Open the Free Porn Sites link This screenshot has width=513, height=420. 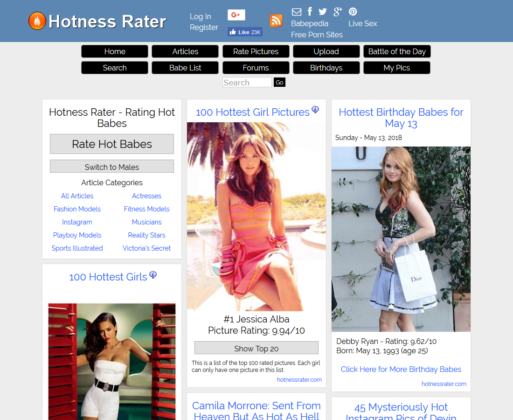(x=317, y=35)
